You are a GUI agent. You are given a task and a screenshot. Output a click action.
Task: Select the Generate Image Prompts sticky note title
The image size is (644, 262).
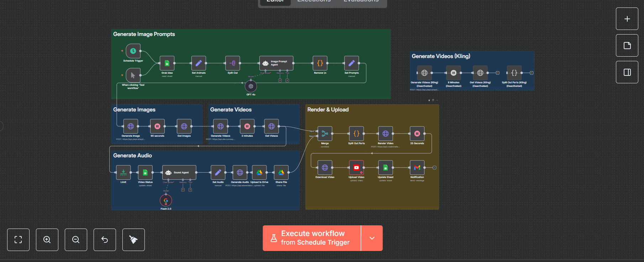144,34
